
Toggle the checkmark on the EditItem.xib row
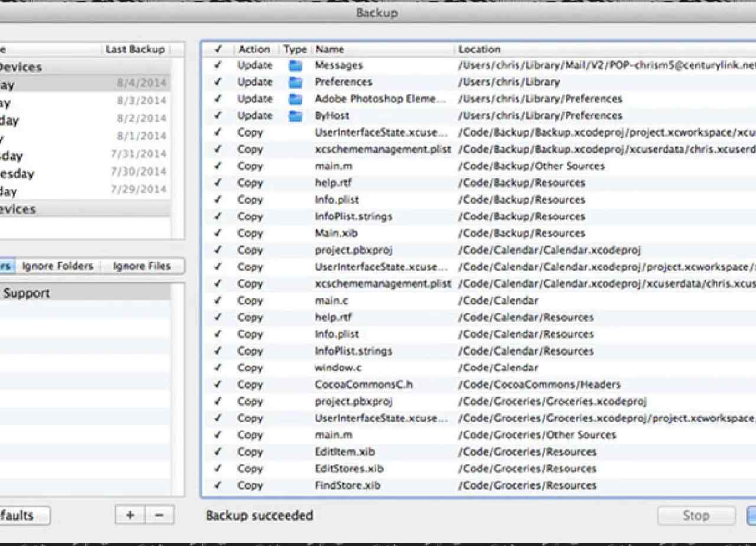point(219,452)
